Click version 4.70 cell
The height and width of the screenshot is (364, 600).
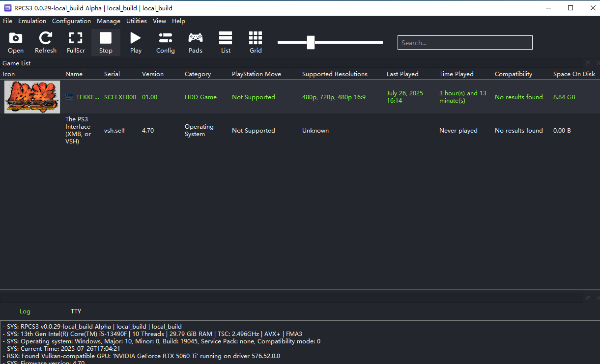148,131
